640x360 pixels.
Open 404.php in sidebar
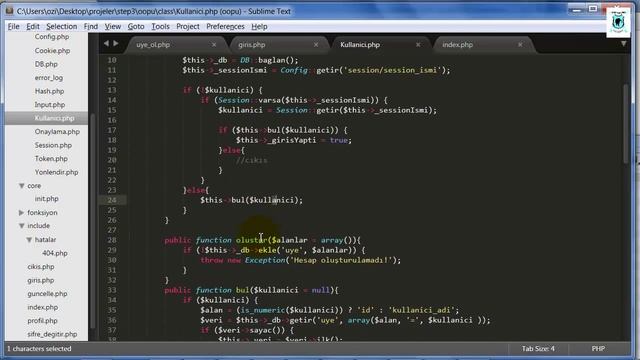pos(55,253)
